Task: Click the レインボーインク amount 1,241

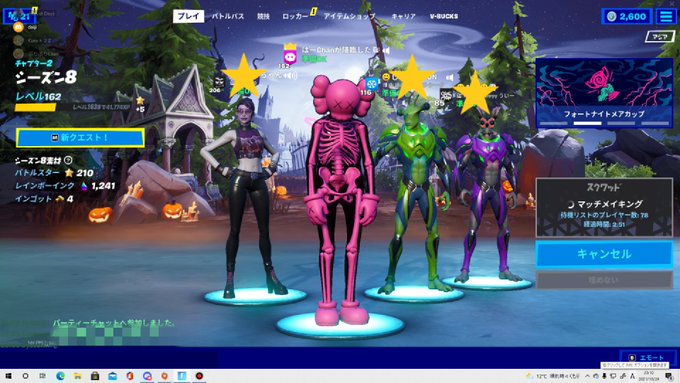Action: pyautogui.click(x=103, y=186)
